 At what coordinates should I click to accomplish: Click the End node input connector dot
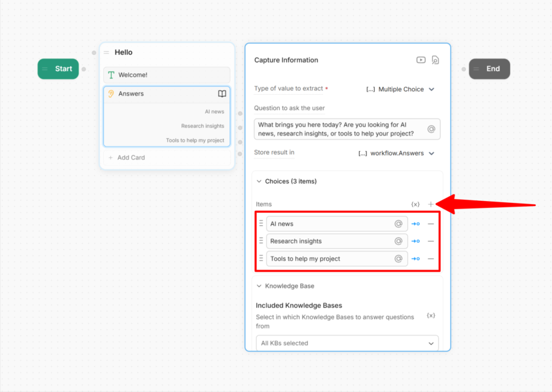[463, 69]
